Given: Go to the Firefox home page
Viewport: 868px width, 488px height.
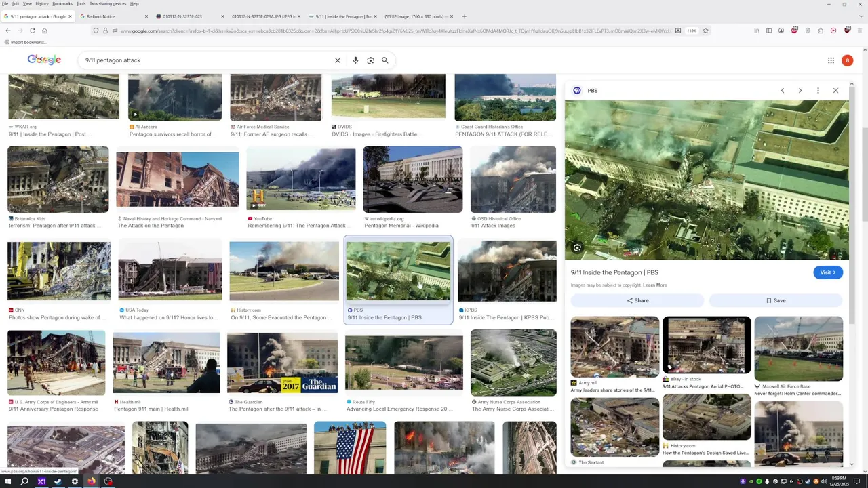Looking at the screenshot, I should pos(44,30).
